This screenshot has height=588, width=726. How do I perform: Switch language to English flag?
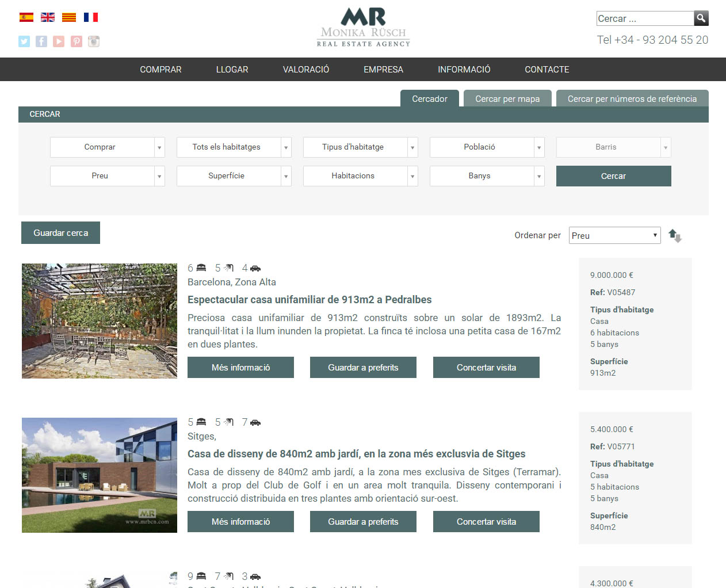(x=48, y=17)
